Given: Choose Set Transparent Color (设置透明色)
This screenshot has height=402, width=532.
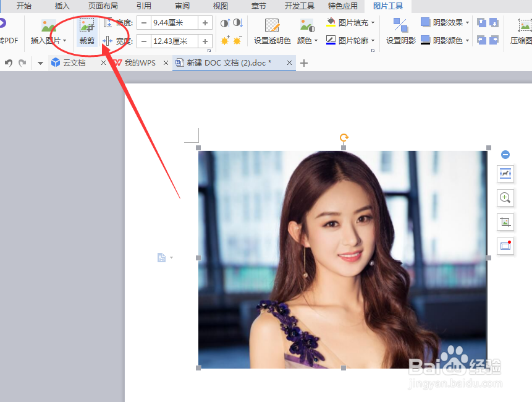Looking at the screenshot, I should point(272,32).
